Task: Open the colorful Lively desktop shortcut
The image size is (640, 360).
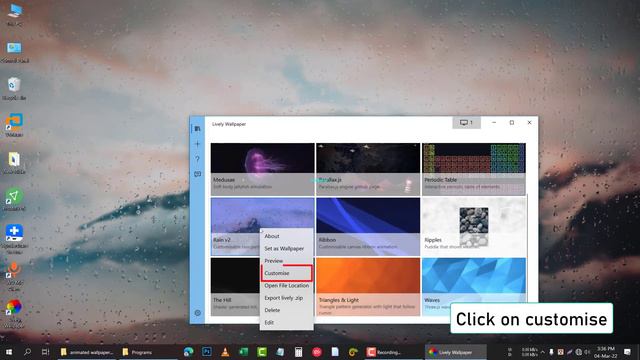Action: pyautogui.click(x=14, y=312)
